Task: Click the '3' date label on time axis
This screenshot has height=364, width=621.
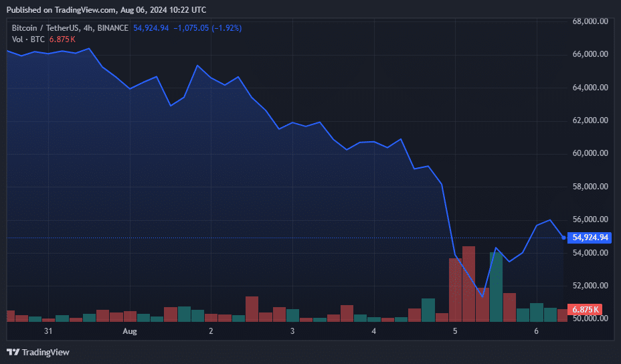Action: (292, 331)
